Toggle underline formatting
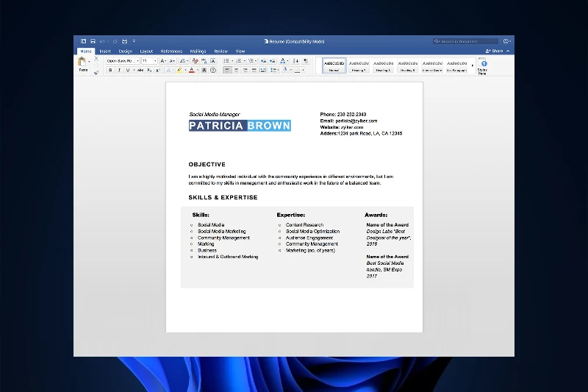Image resolution: width=588 pixels, height=392 pixels. (128, 70)
